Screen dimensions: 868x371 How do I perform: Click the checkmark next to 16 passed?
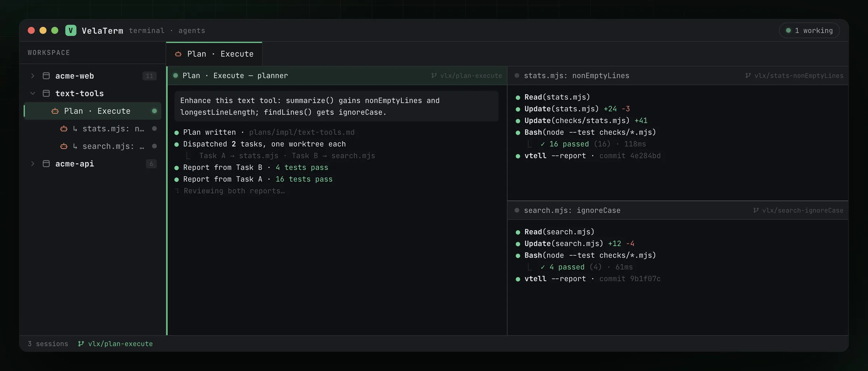[x=542, y=144]
